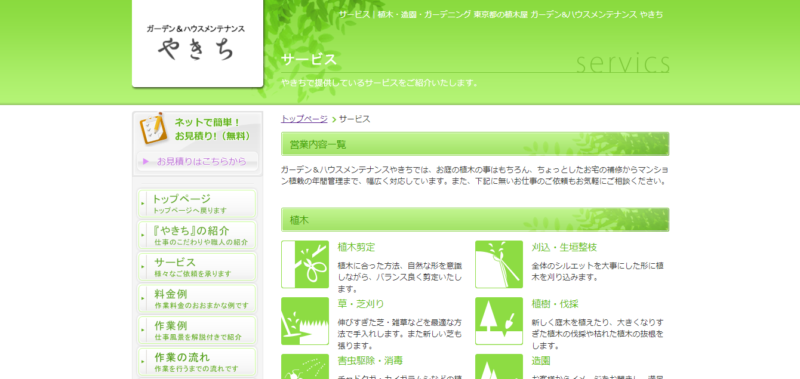Viewport: 800px width, 379px height.
Task: Open 作業の流れ sidebar menu item
Action: [197, 362]
